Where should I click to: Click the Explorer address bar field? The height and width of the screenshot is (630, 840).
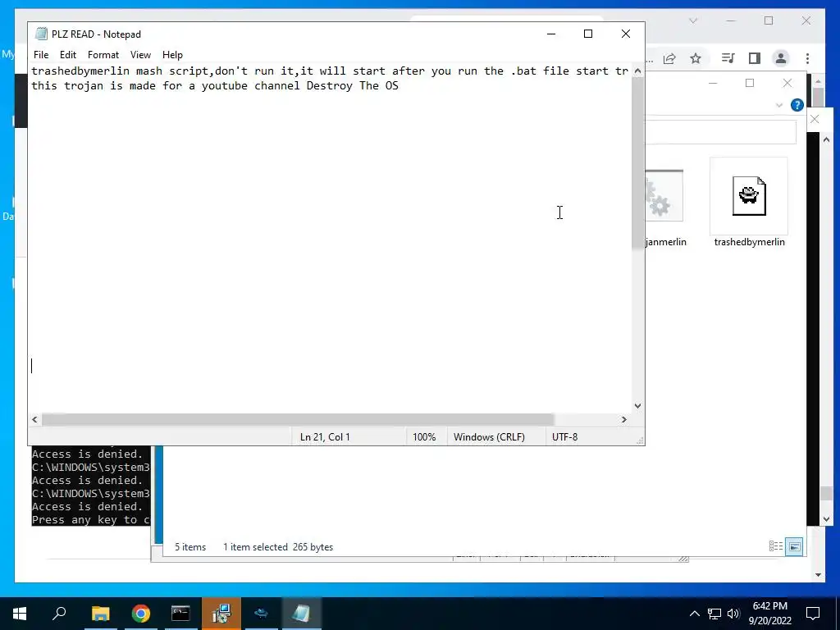720,132
